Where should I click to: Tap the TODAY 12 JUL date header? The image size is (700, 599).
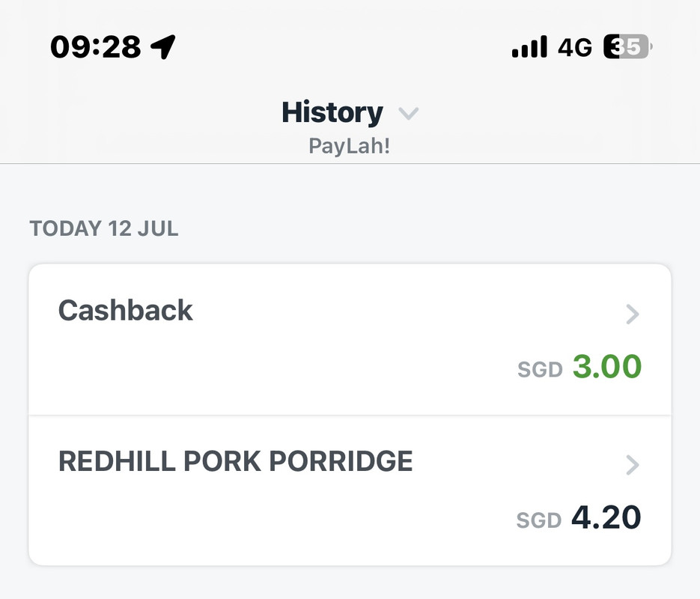point(104,228)
